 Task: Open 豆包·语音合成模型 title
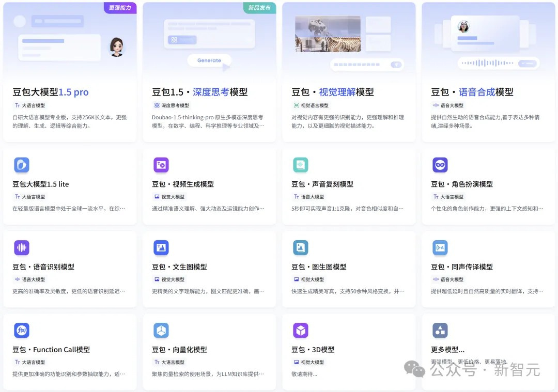(472, 92)
